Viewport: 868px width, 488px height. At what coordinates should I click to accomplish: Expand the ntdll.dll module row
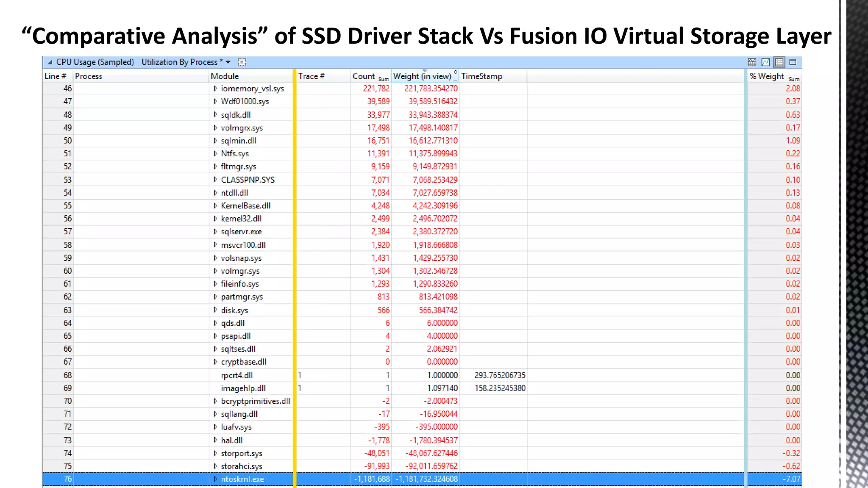[x=215, y=193]
